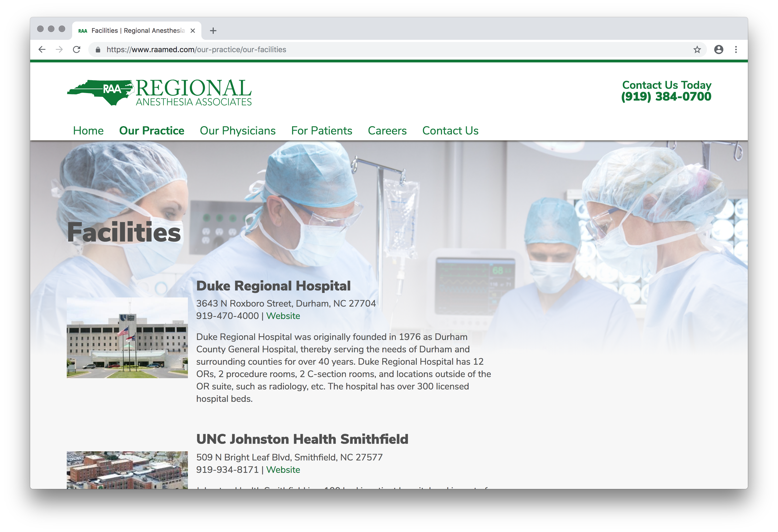This screenshot has height=532, width=778.
Task: Open the Our Practice menu item
Action: (152, 130)
